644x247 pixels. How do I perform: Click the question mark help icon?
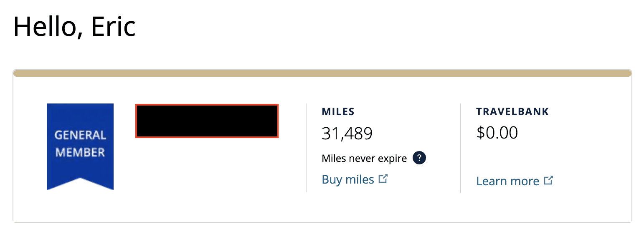click(x=419, y=158)
